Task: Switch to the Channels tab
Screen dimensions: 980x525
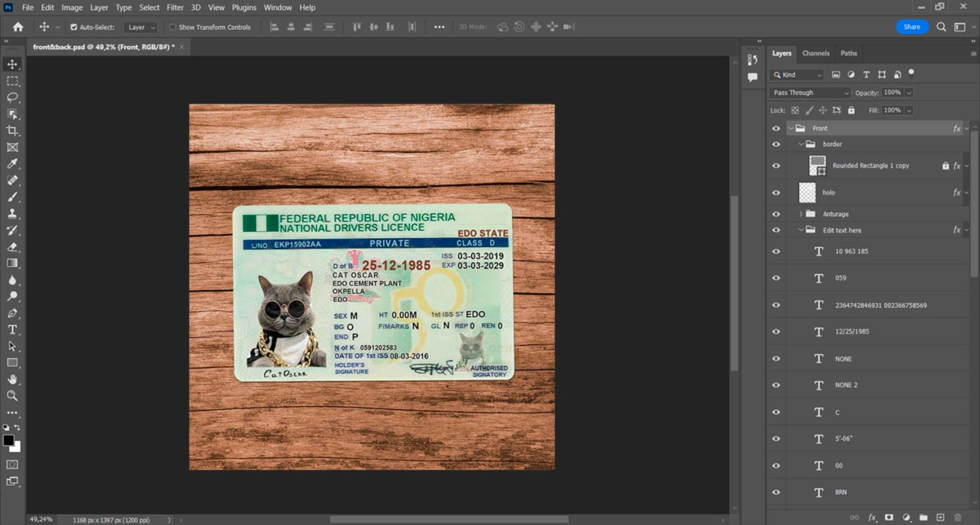Action: [816, 53]
